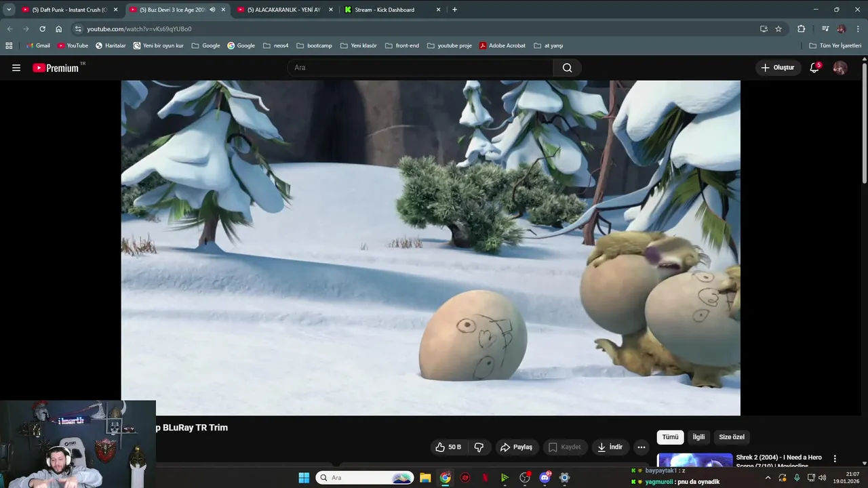Viewport: 868px width, 488px height.
Task: Go to the browser home page button
Action: pos(59,29)
